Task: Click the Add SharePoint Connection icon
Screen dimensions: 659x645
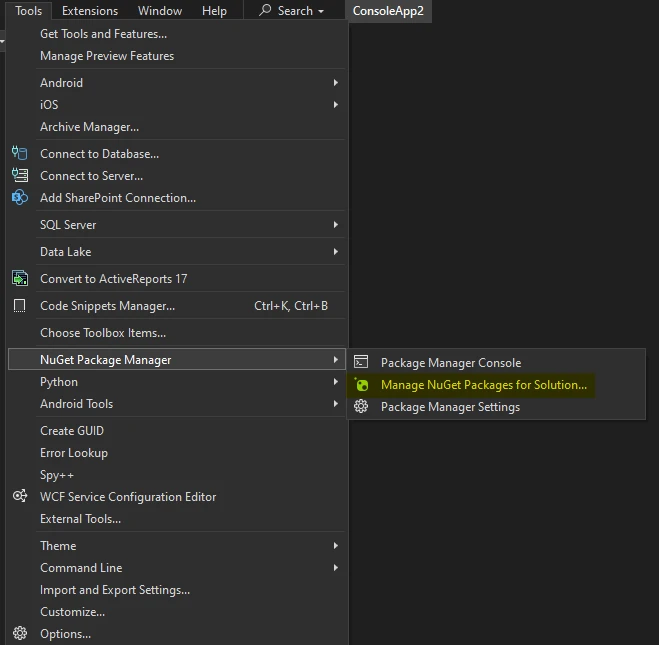Action: (19, 198)
